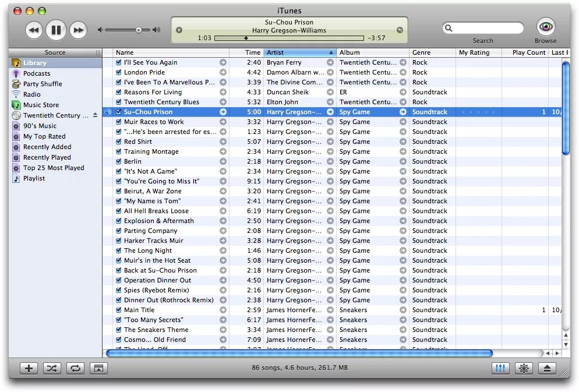Viewport: 579px width, 392px height.
Task: Open Recently Added smart playlist
Action: (x=55, y=147)
